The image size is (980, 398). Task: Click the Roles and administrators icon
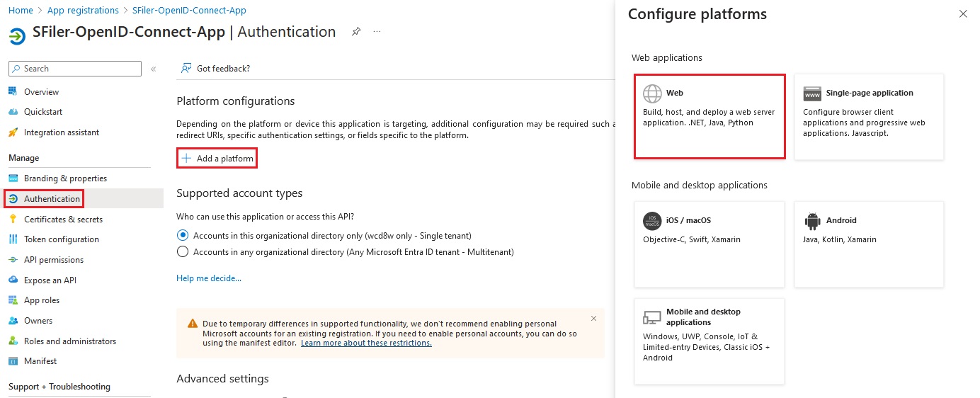(x=13, y=341)
